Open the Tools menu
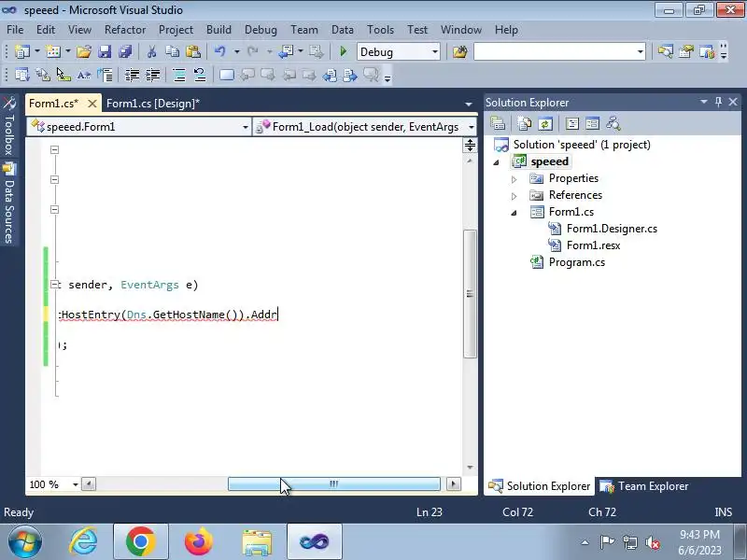 (380, 30)
